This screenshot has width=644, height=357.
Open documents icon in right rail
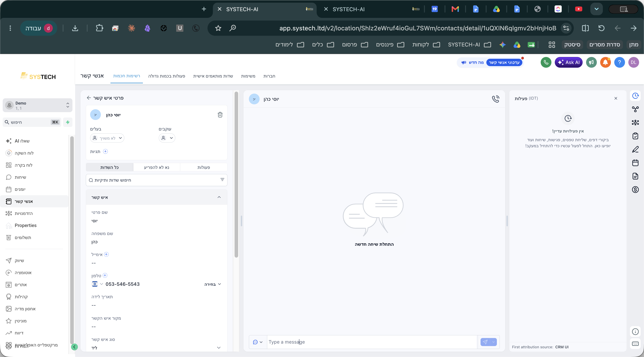[x=635, y=176]
